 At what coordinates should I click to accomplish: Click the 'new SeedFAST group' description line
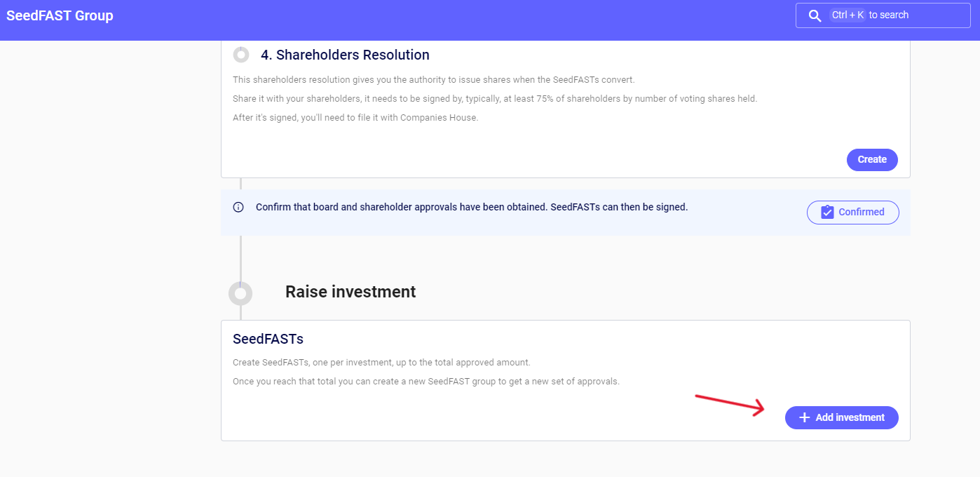pos(426,382)
